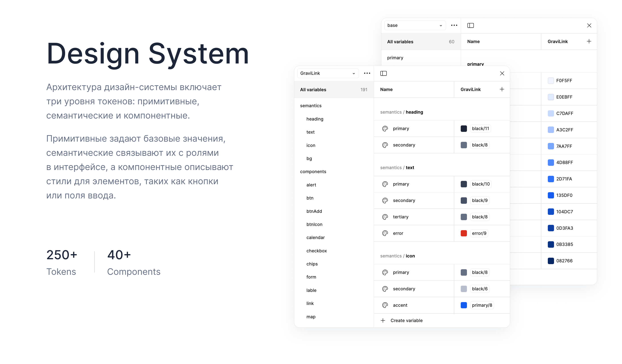Close the GraviLink variables panel
622x364 pixels.
502,73
